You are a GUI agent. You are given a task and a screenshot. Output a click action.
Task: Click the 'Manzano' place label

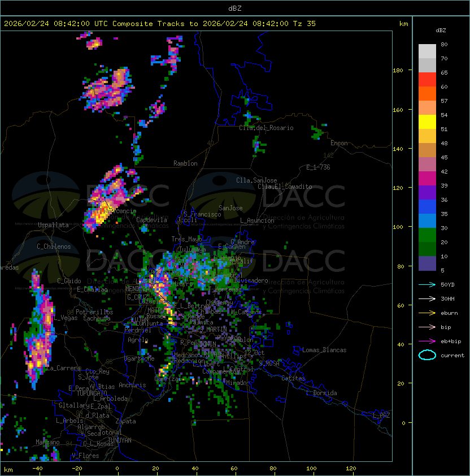(x=47, y=442)
